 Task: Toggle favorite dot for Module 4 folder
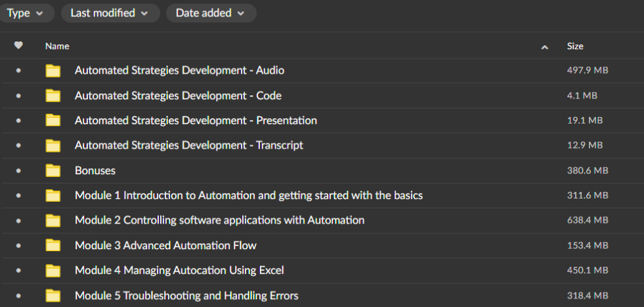tap(18, 271)
